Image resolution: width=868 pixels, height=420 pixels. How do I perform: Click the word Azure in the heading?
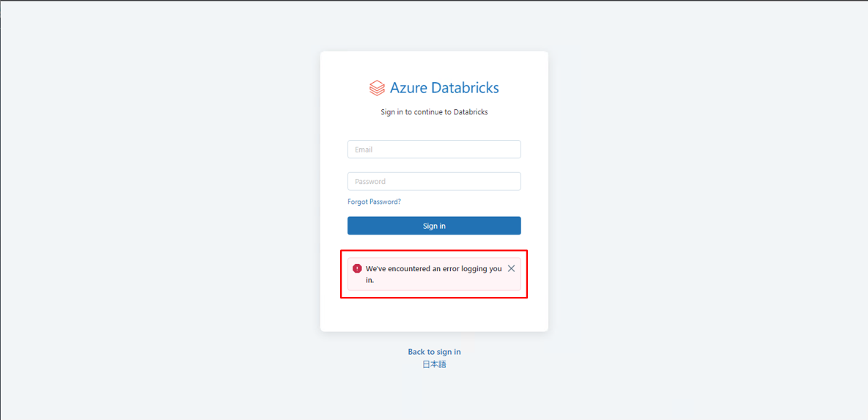coord(408,88)
